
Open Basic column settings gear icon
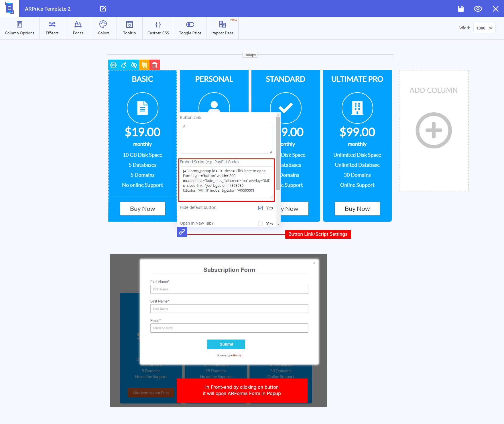pyautogui.click(x=113, y=65)
